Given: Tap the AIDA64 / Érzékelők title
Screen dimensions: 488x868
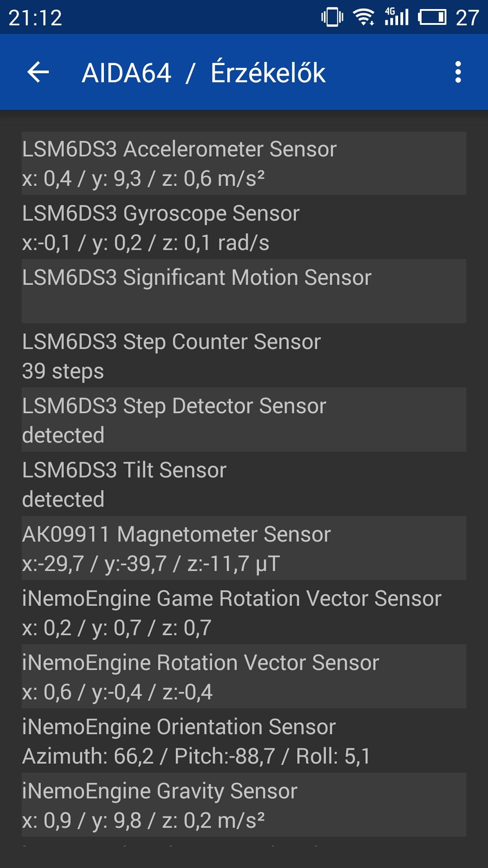Looking at the screenshot, I should tap(203, 72).
